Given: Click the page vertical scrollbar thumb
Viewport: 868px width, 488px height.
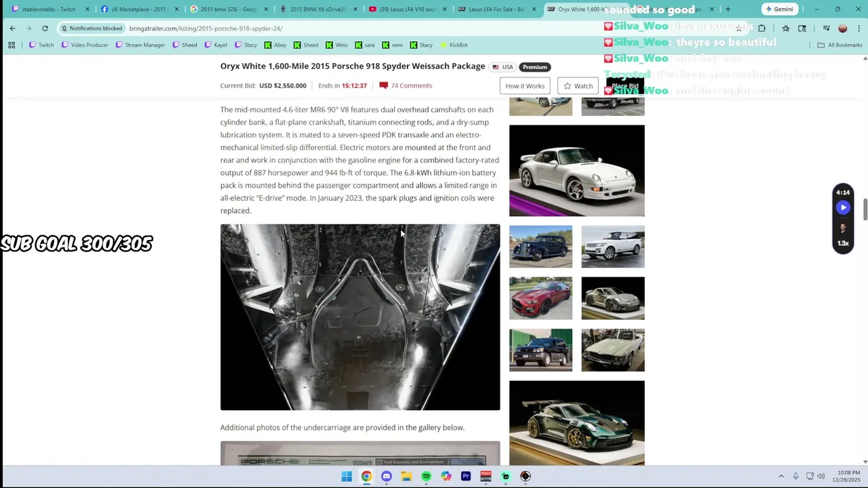Looking at the screenshot, I should coord(865,210).
